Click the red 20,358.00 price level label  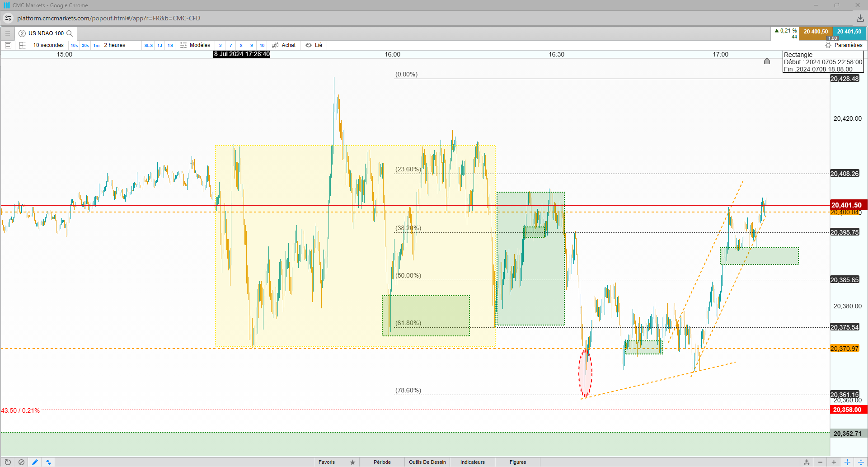(849, 410)
